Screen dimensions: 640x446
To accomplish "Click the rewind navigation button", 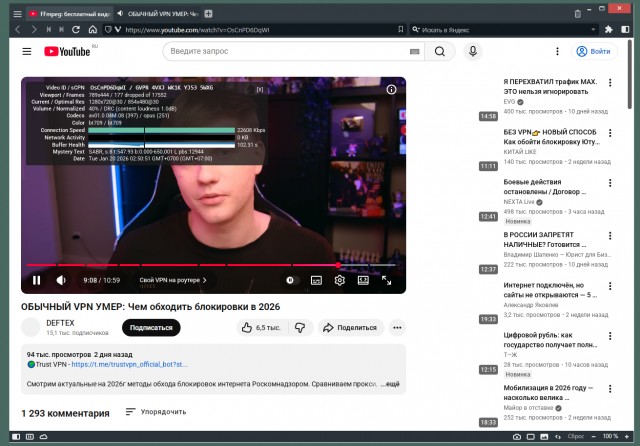I will coord(49,29).
